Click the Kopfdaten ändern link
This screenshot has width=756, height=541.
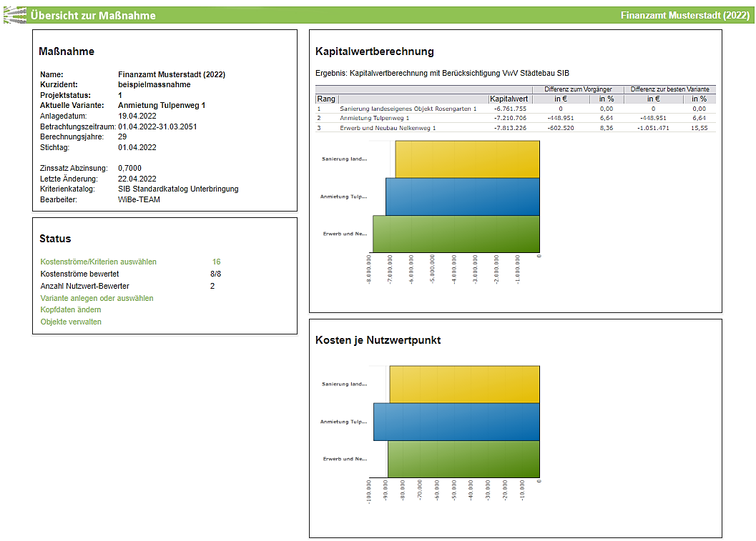pyautogui.click(x=71, y=310)
